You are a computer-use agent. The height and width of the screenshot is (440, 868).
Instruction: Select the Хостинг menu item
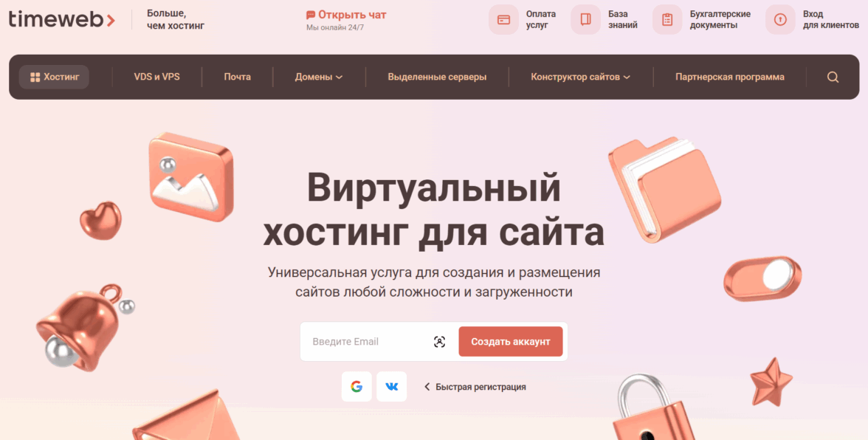point(55,77)
